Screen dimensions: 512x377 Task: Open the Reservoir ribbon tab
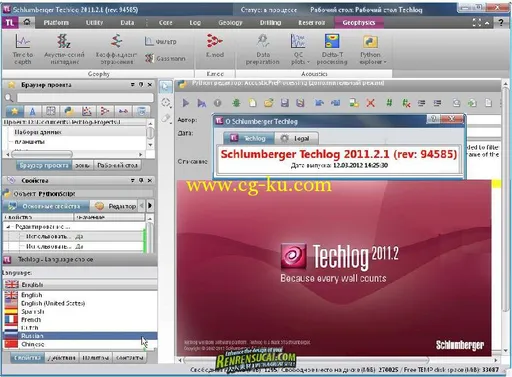311,22
